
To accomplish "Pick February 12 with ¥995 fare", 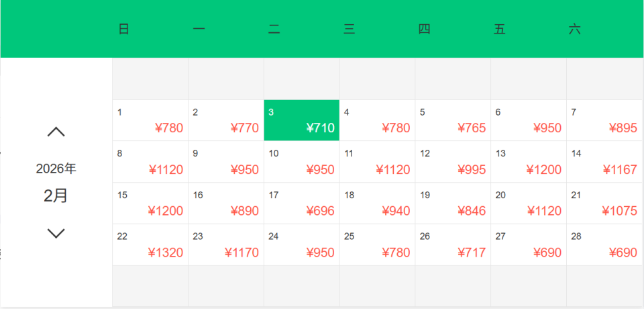I will point(453,162).
